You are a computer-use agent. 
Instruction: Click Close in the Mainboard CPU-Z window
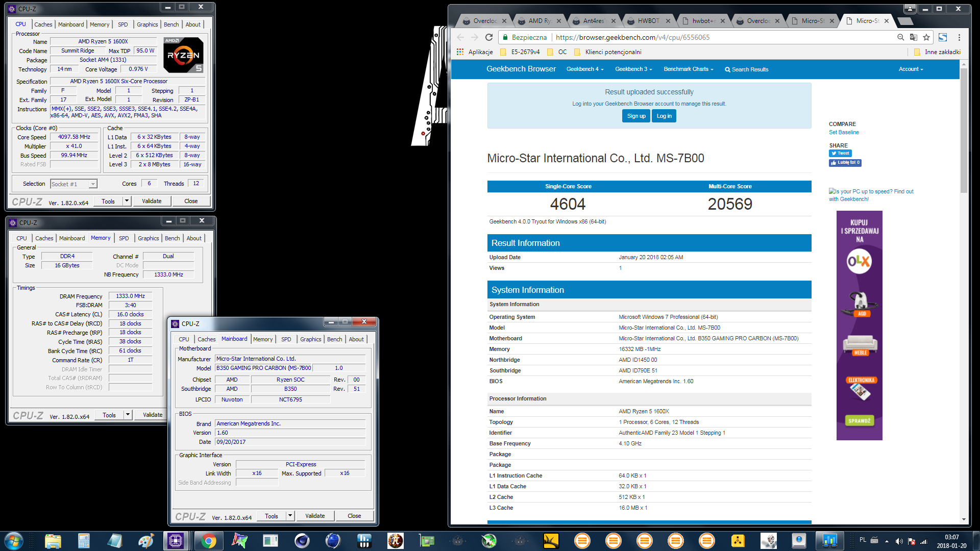(x=354, y=516)
